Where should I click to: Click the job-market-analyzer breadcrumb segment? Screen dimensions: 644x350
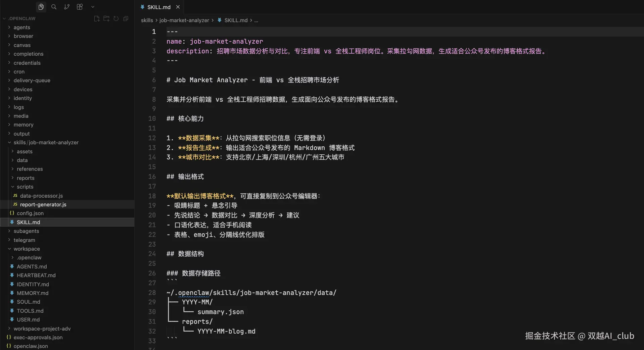click(x=184, y=20)
